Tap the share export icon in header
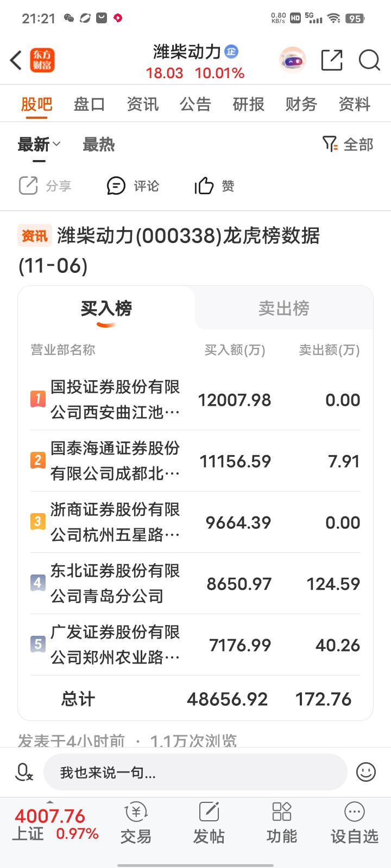 coord(332,60)
